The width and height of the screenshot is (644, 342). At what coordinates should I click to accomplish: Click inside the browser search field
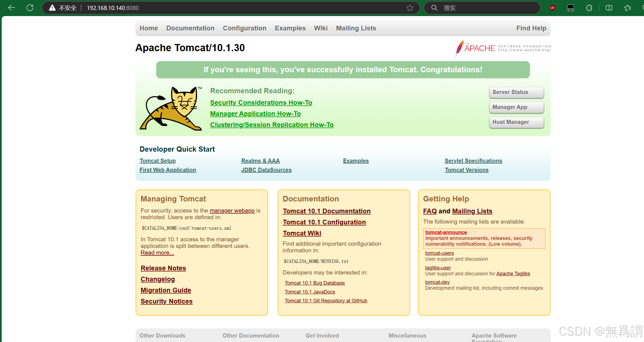pos(482,7)
